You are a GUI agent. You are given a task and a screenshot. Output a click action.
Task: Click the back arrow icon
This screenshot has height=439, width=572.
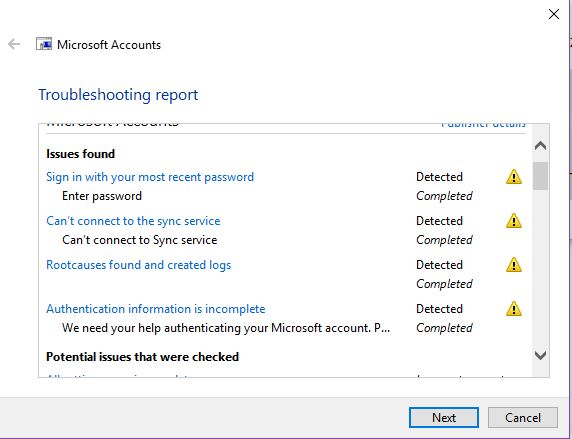point(14,44)
